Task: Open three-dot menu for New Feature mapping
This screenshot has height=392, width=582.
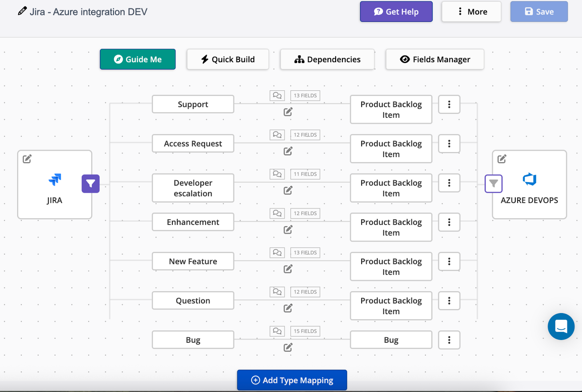Action: 449,261
